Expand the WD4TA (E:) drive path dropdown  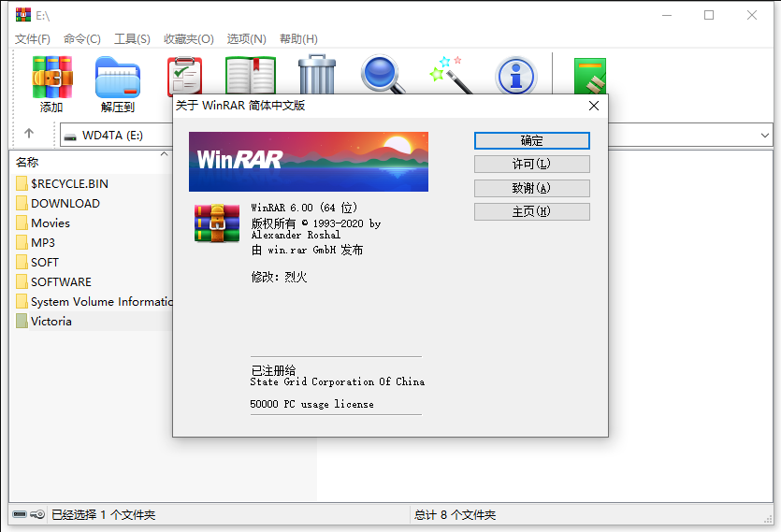click(764, 136)
